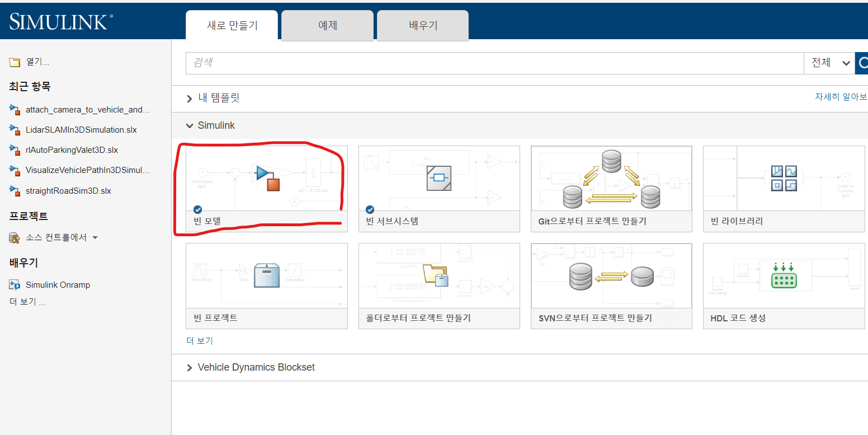Click the 최근 항목 heading
The height and width of the screenshot is (435, 868).
point(30,86)
